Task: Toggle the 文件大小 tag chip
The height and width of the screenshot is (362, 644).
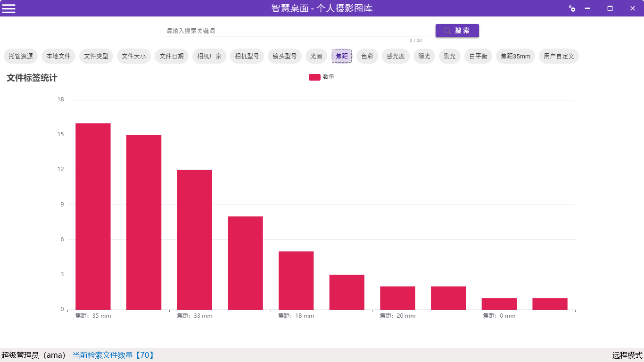Action: click(x=134, y=56)
